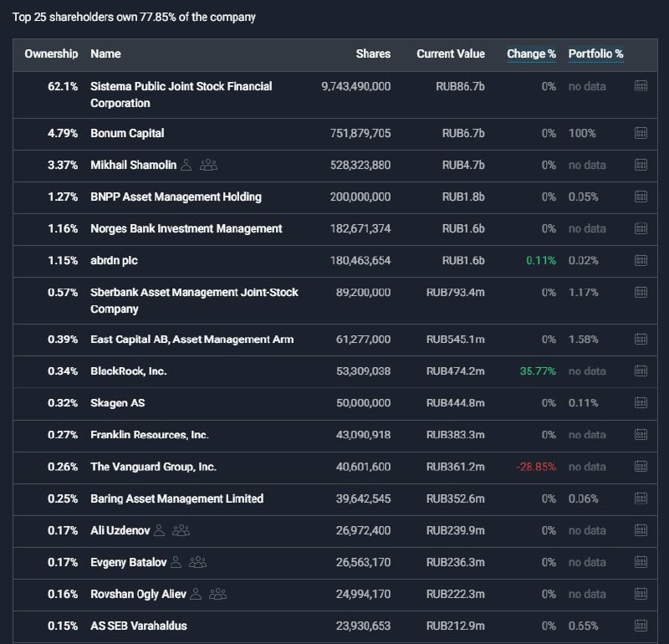Open the calendar icon in Ali Uzdenov's row
The height and width of the screenshot is (644, 669).
641,530
